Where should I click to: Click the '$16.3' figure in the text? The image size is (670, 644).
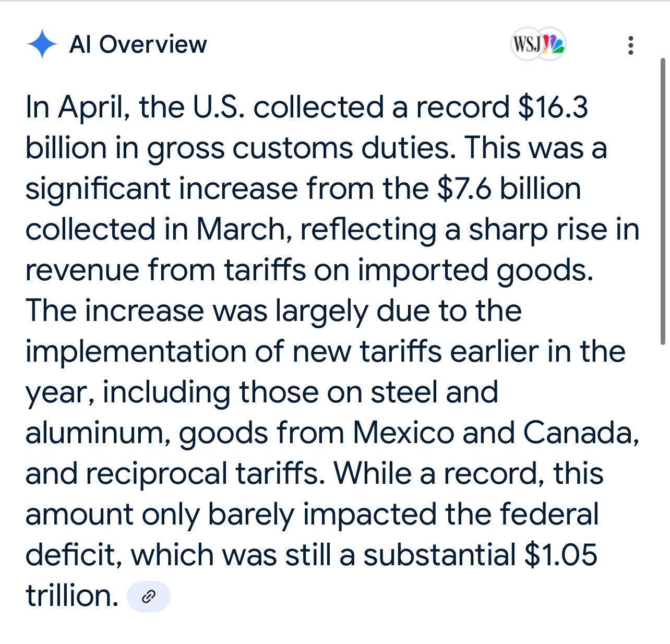click(x=553, y=107)
